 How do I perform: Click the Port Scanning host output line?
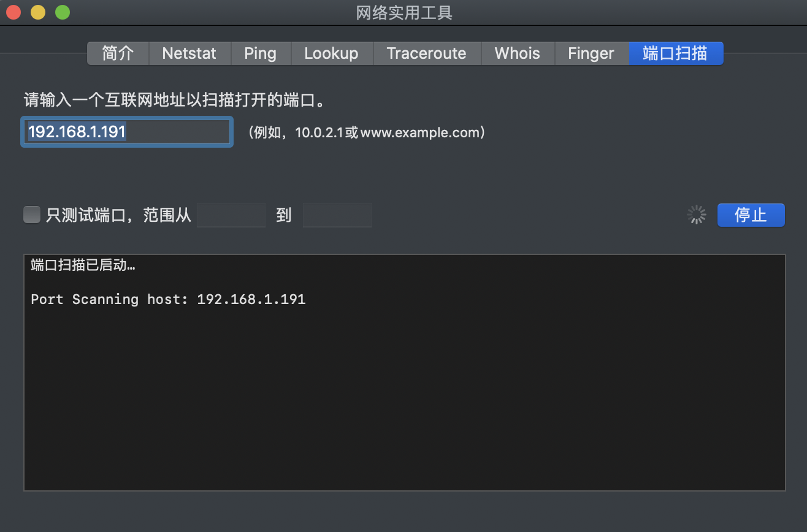[x=168, y=300]
